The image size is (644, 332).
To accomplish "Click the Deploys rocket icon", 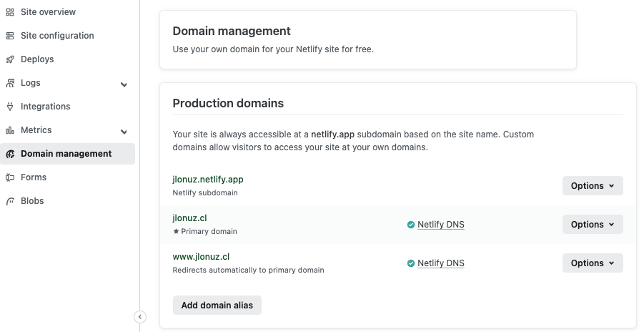I will point(10,59).
